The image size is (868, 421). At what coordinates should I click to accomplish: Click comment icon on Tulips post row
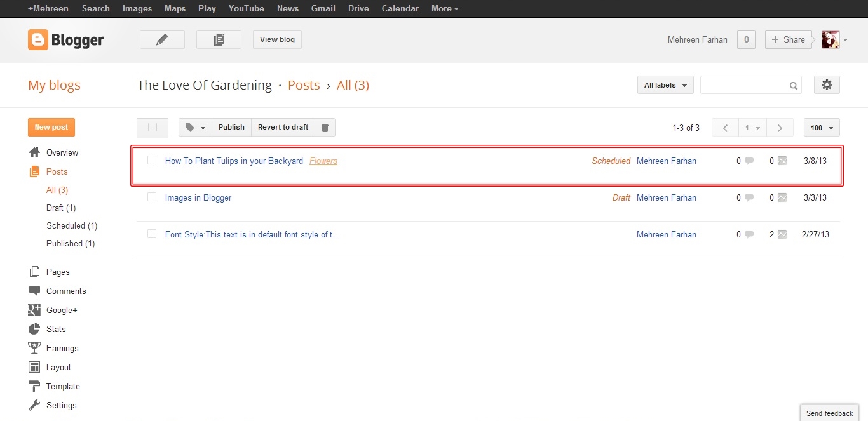[x=749, y=161]
